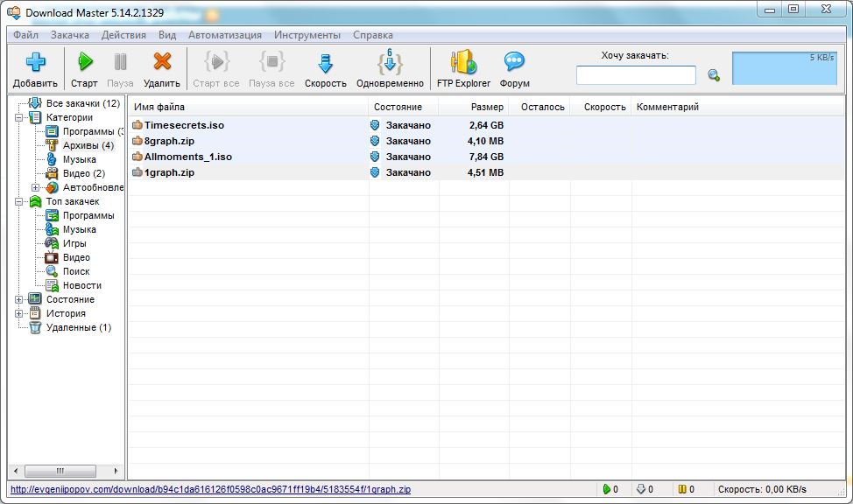Open the Файл menu
This screenshot has width=853, height=504.
25,35
